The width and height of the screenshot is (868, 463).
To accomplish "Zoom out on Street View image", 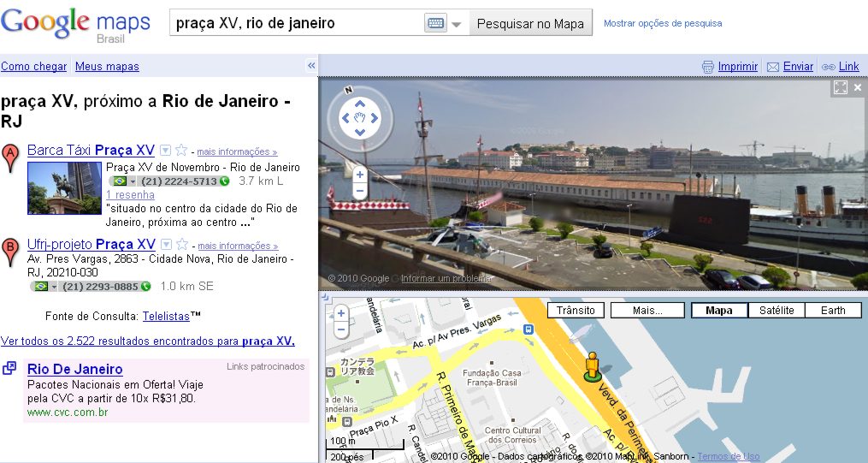I will point(360,192).
